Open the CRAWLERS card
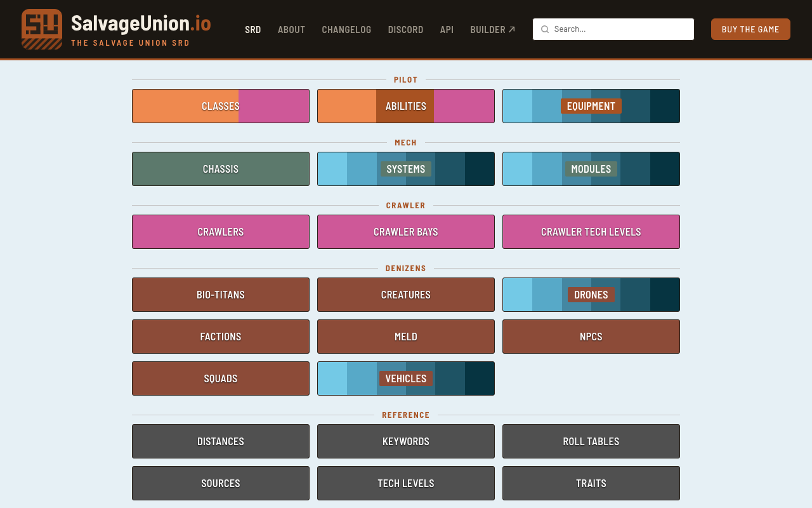 click(221, 232)
